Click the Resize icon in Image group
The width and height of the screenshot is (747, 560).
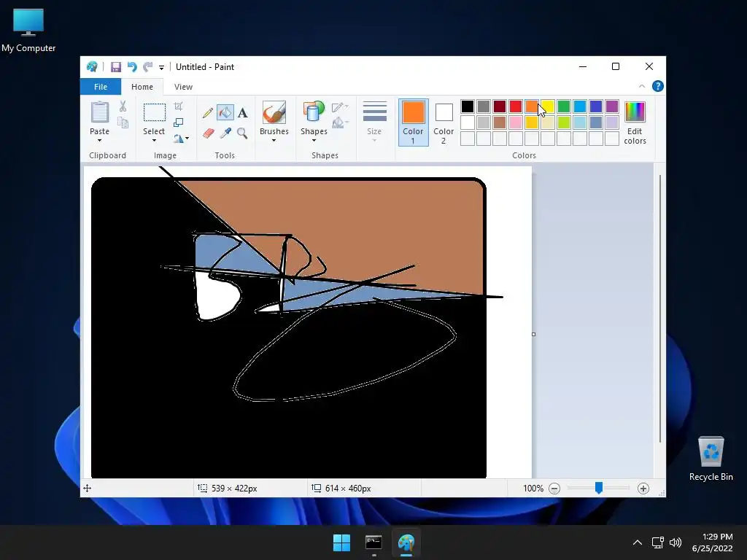[x=179, y=122]
